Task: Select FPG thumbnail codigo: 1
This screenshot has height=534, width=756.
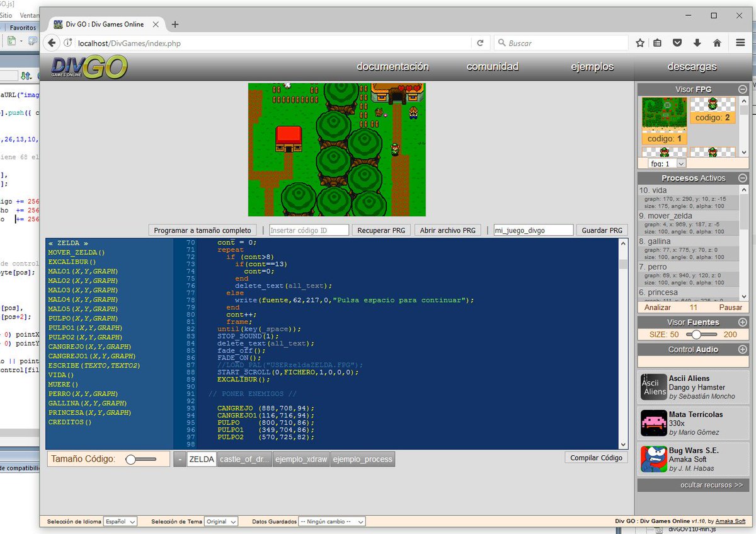Action: 664,120
